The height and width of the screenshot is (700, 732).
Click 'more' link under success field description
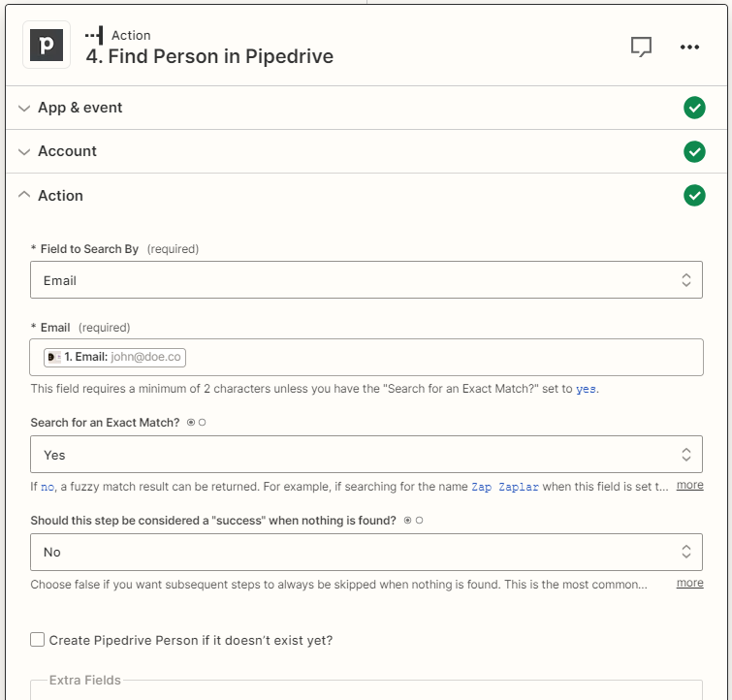[x=689, y=583]
